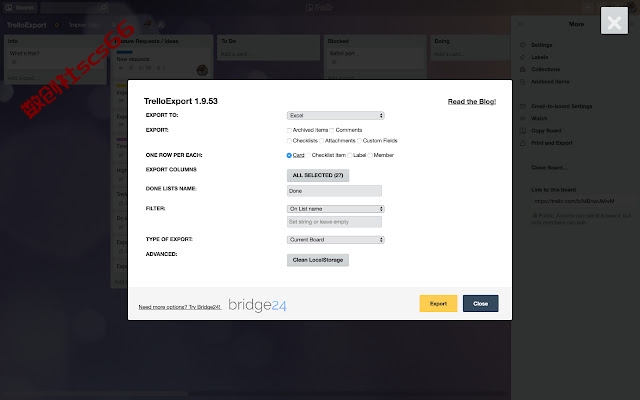
Task: Select Close Board... in the More menu
Action: (x=549, y=167)
